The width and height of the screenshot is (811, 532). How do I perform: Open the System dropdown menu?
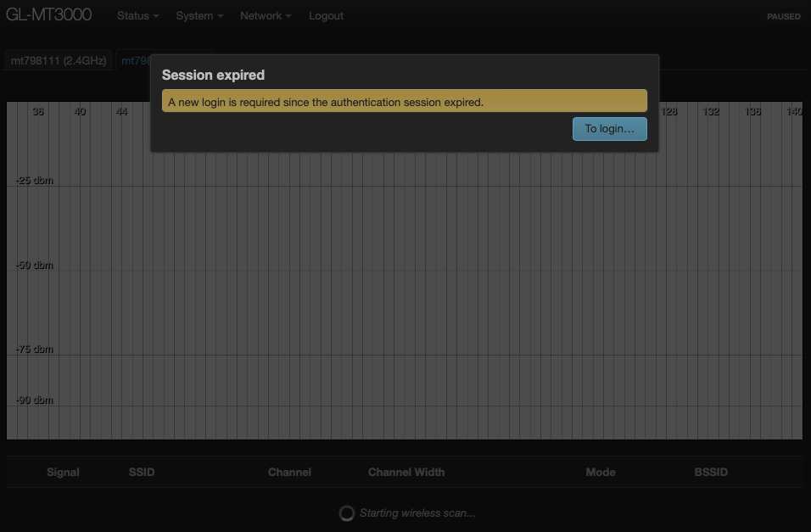(x=199, y=16)
